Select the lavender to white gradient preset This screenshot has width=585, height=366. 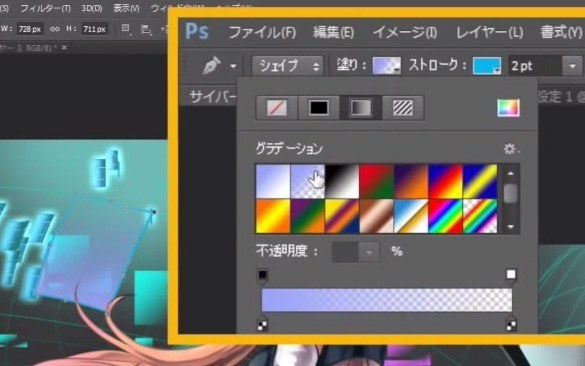(x=273, y=182)
